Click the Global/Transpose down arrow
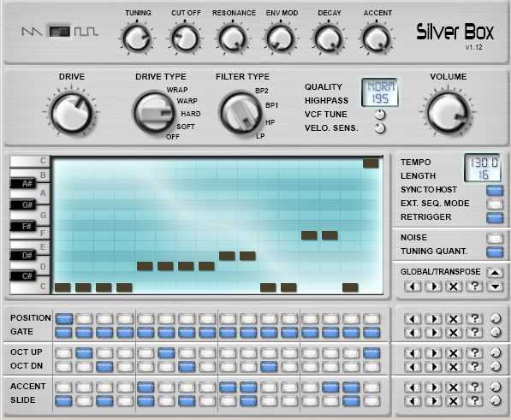Image resolution: width=511 pixels, height=420 pixels. point(495,287)
